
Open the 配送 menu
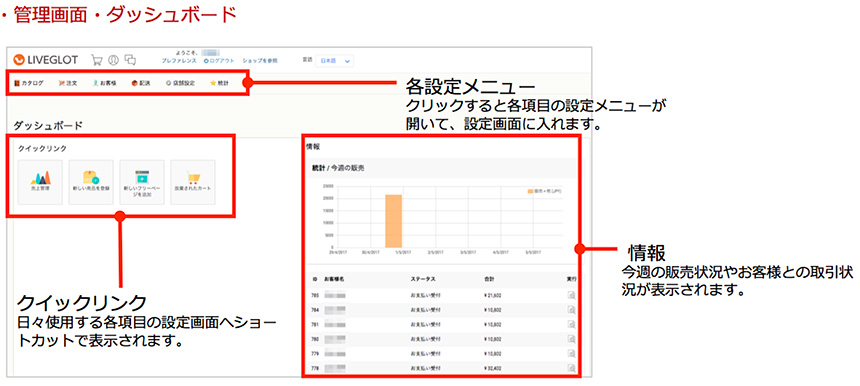(140, 83)
